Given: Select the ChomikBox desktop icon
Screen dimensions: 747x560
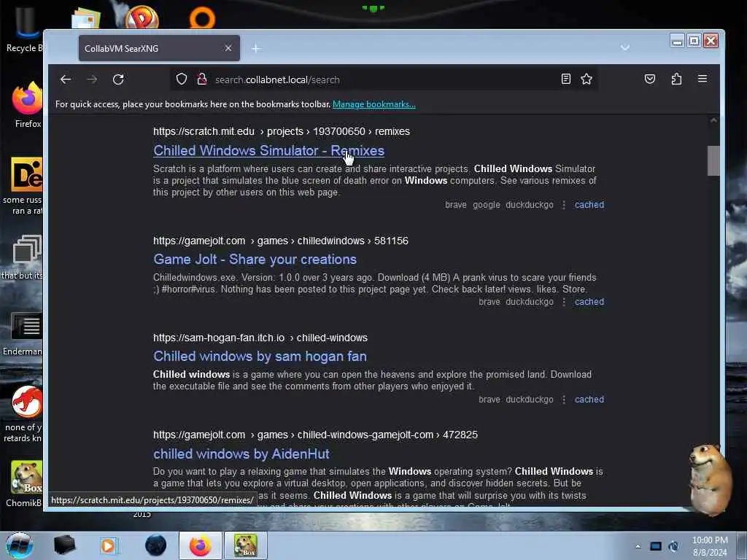Looking at the screenshot, I should click(25, 483).
